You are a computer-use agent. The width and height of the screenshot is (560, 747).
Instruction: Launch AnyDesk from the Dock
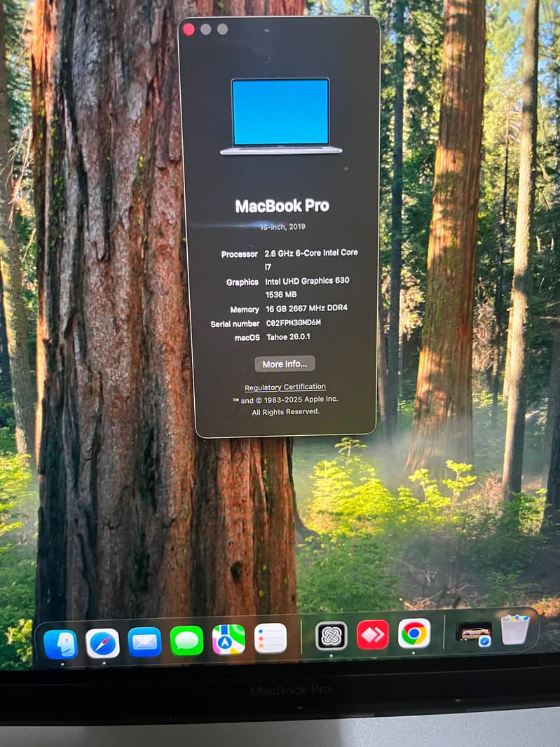point(373,634)
